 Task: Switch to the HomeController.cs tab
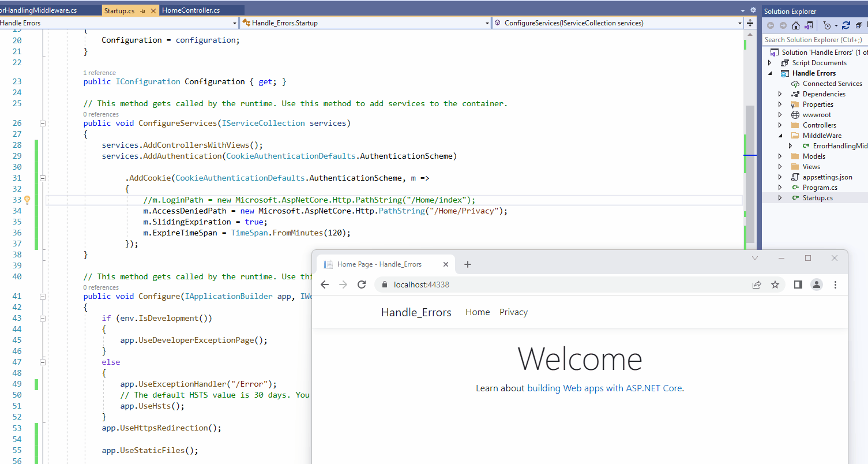click(x=202, y=10)
